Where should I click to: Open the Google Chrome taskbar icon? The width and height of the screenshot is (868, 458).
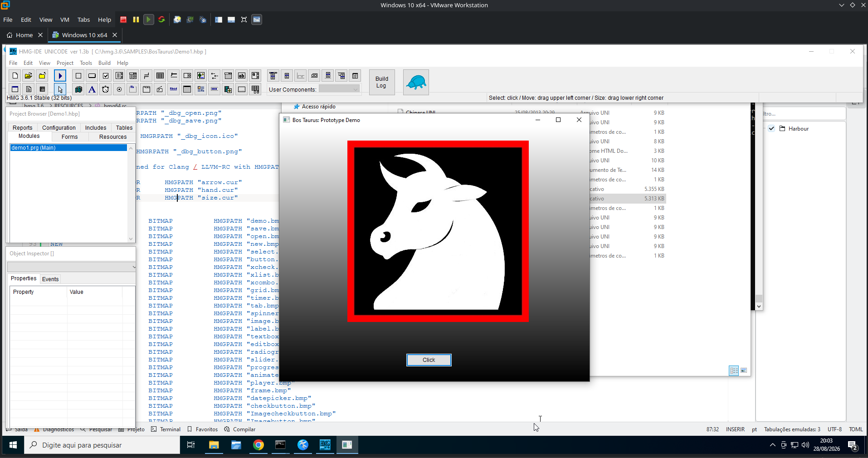[258, 445]
